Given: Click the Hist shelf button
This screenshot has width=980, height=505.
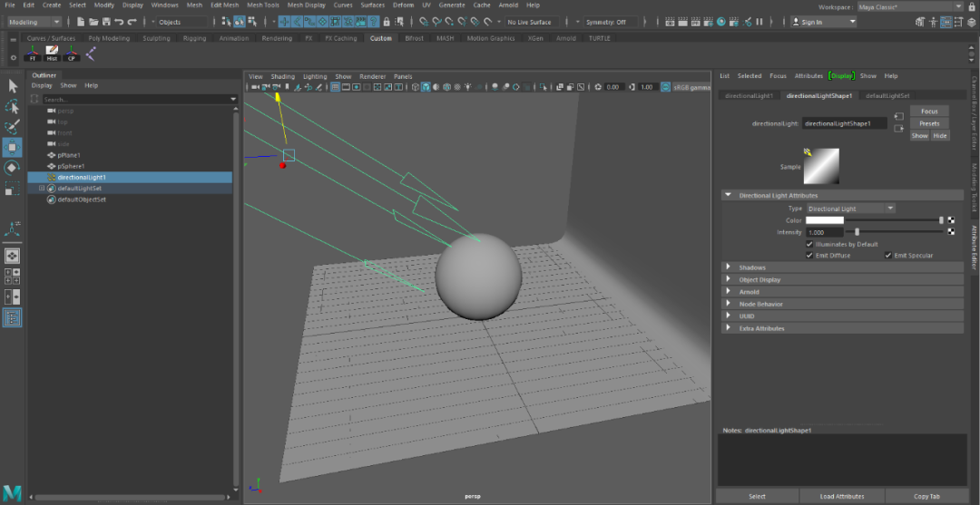Looking at the screenshot, I should pyautogui.click(x=52, y=53).
